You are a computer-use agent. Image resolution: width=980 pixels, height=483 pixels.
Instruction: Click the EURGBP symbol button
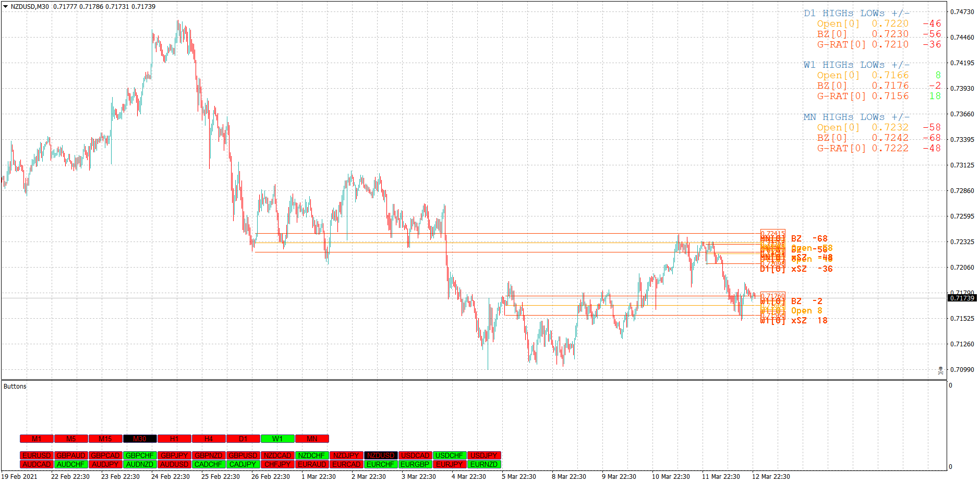[x=415, y=464]
